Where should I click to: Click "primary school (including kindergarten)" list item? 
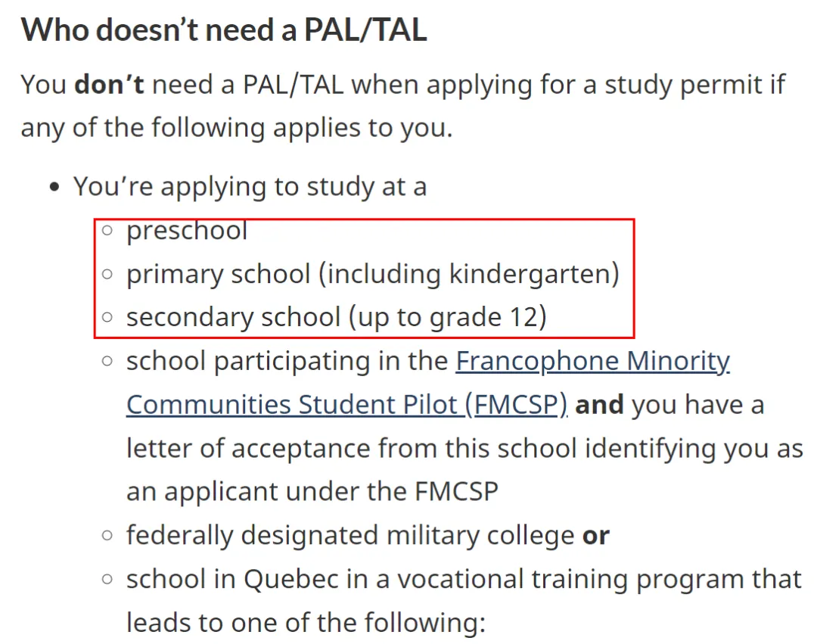coord(372,274)
